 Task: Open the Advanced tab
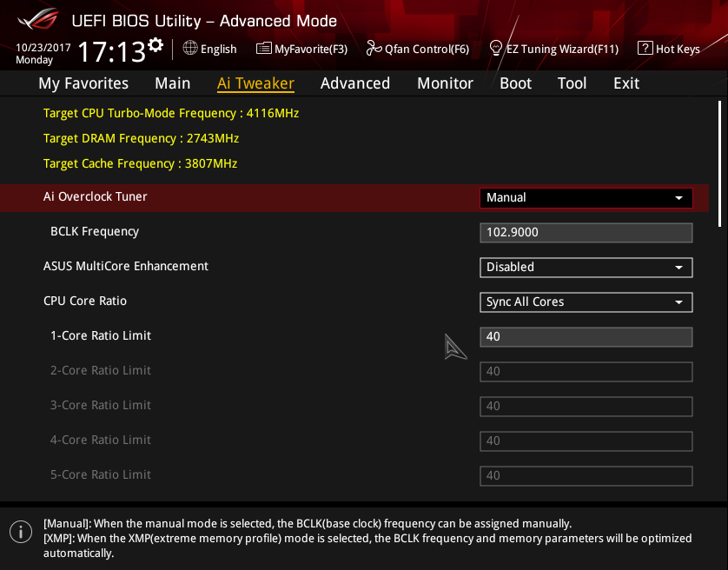355,83
